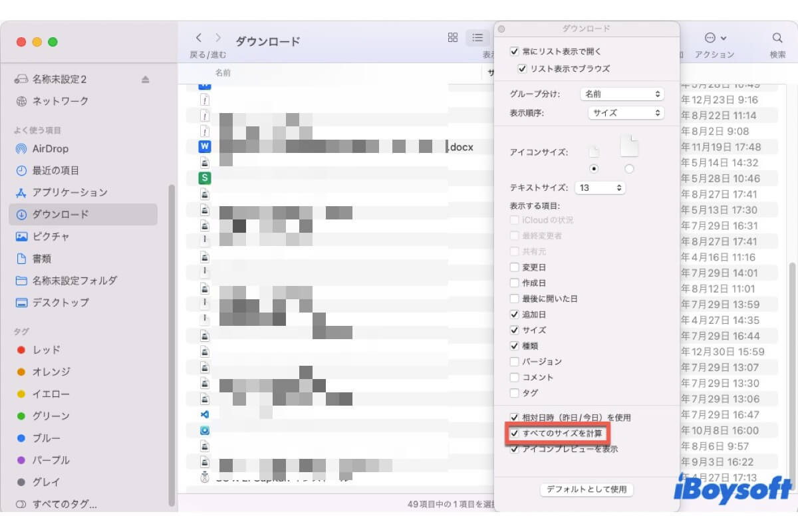
Task: Open the グループ分け dropdown
Action: 622,94
